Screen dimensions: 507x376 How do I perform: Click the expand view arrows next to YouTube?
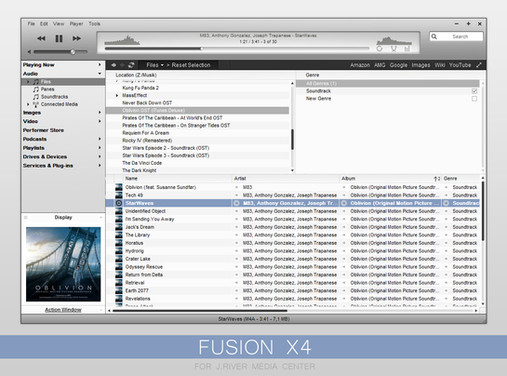tap(479, 65)
